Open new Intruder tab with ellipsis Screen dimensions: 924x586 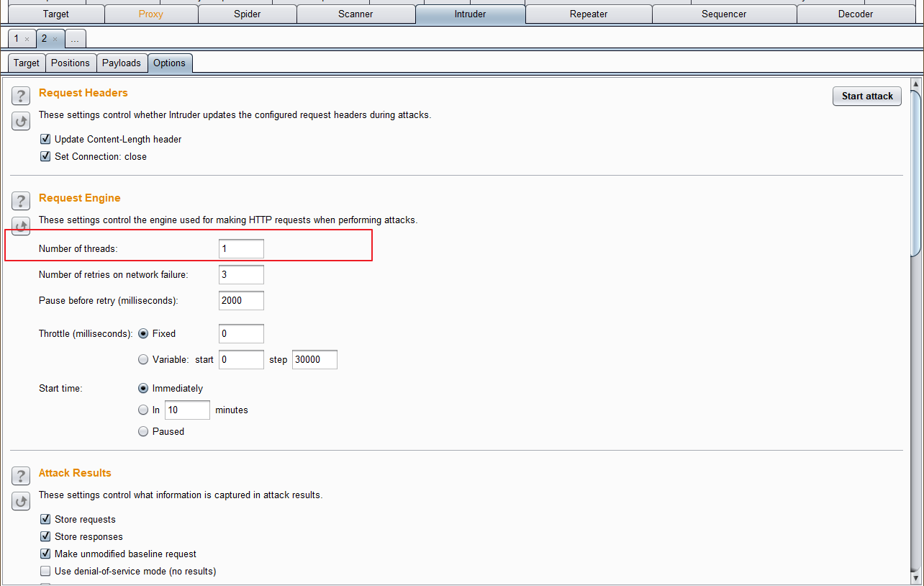pyautogui.click(x=75, y=39)
